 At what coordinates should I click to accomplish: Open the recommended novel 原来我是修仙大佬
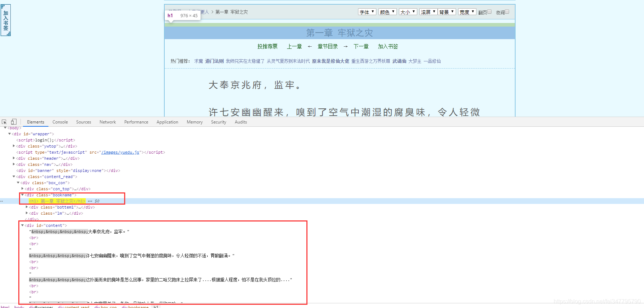330,61
